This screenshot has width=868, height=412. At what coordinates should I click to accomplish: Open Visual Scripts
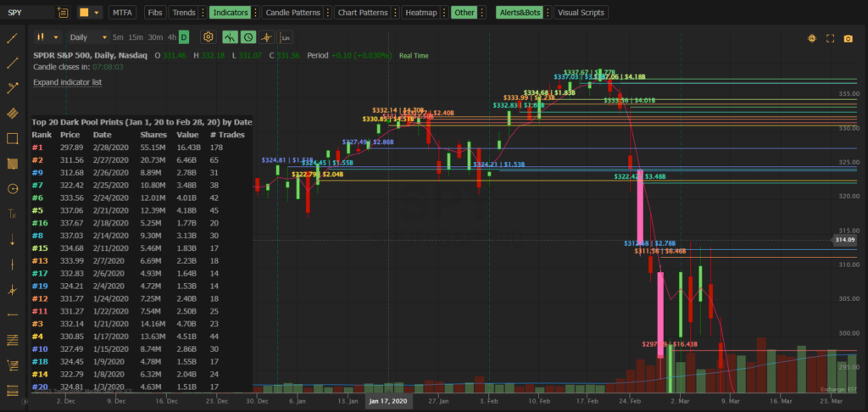[581, 12]
